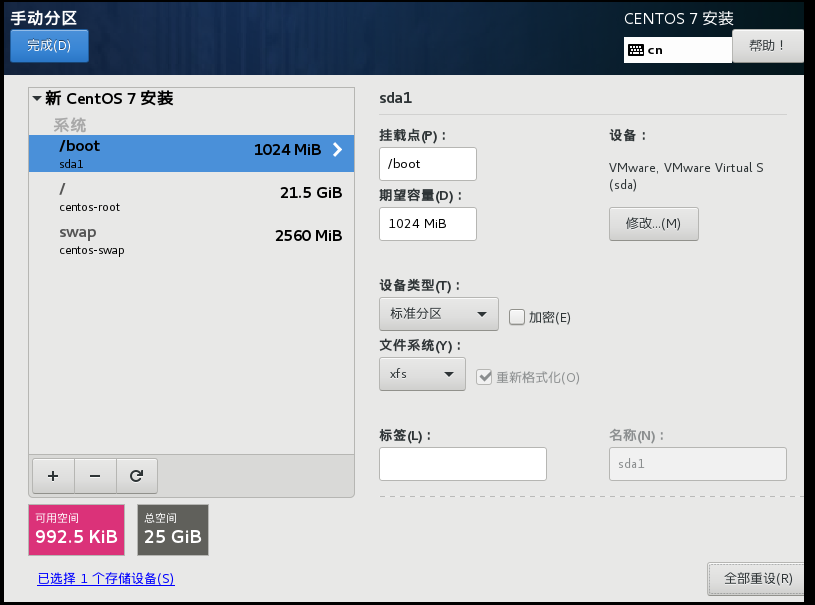Click the 系统 group label
This screenshot has width=815, height=605.
pyautogui.click(x=70, y=125)
